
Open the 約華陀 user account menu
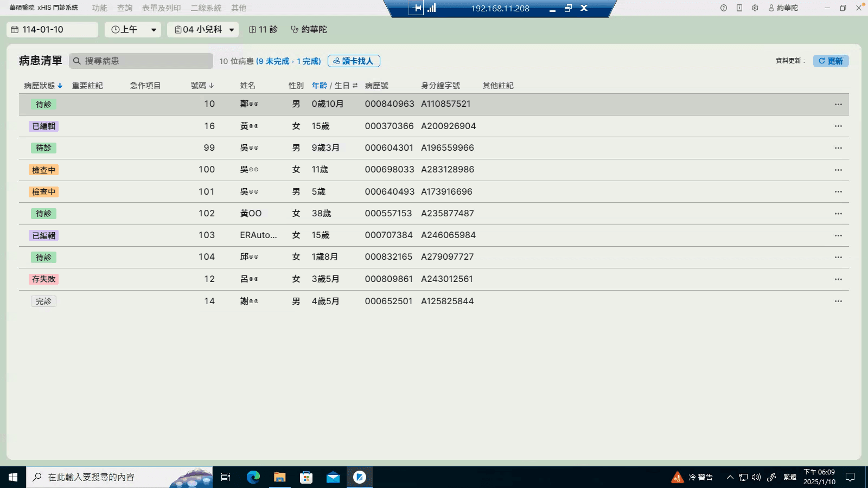pos(783,8)
